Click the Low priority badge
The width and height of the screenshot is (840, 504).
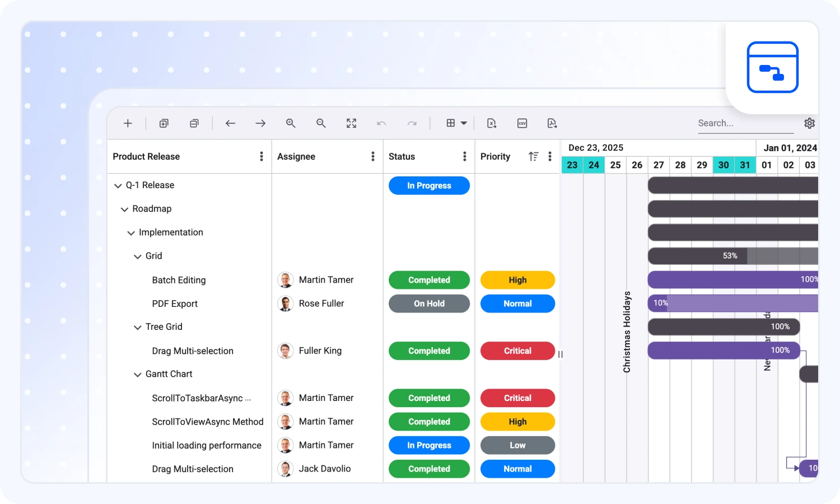517,445
